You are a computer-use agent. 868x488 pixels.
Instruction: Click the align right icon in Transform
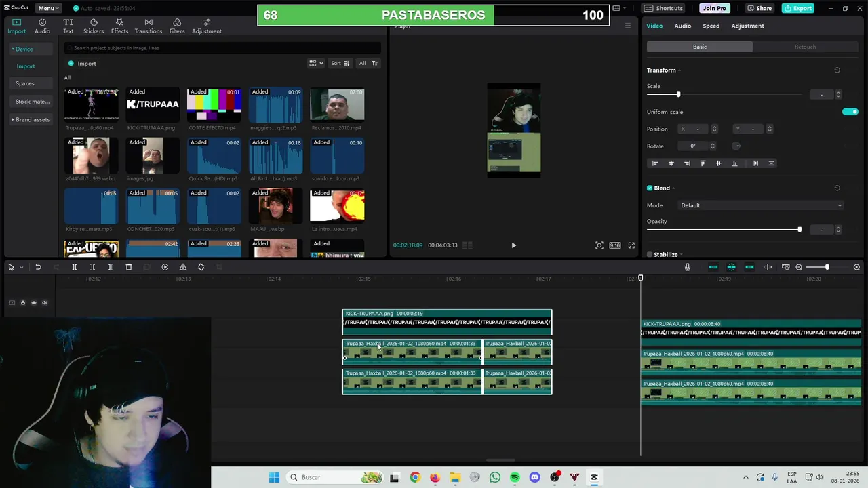(687, 163)
